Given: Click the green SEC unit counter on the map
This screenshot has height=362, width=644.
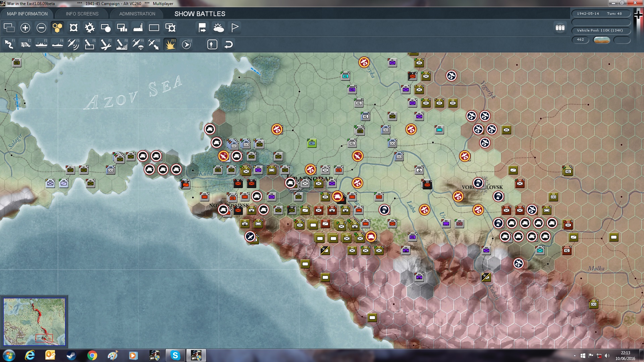Looking at the screenshot, I should (x=312, y=143).
